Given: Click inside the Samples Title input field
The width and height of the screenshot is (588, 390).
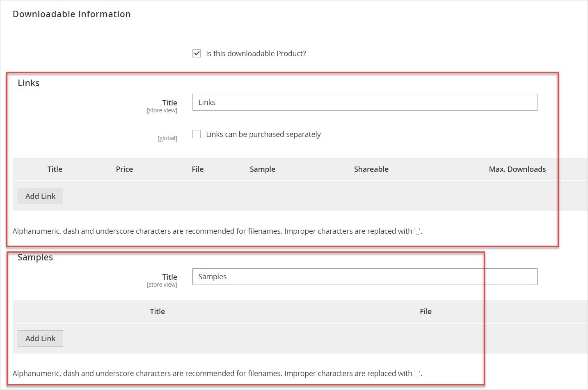Looking at the screenshot, I should [364, 276].
